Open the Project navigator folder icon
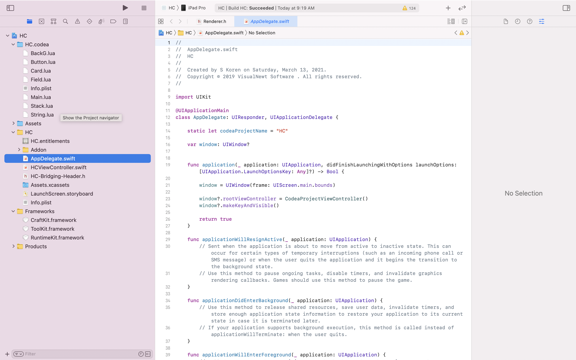The height and width of the screenshot is (360, 576). (x=30, y=21)
